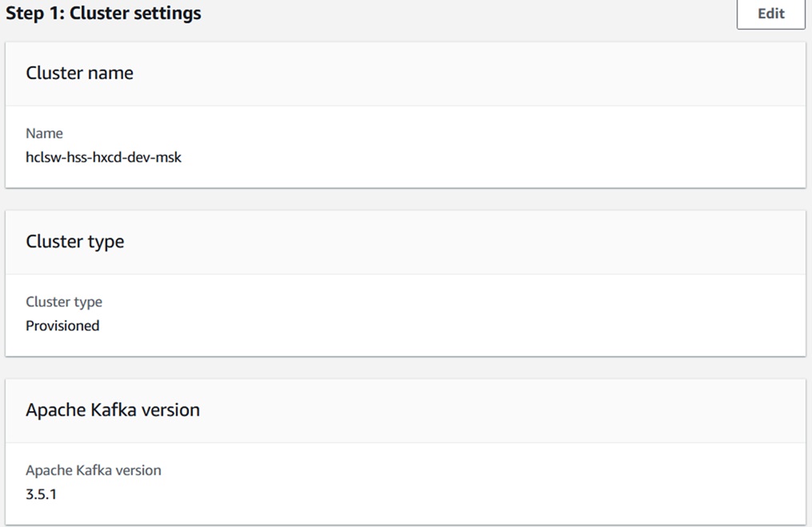Select the Kafka version value 3.5.1
The width and height of the screenshot is (812, 527).
[x=41, y=494]
